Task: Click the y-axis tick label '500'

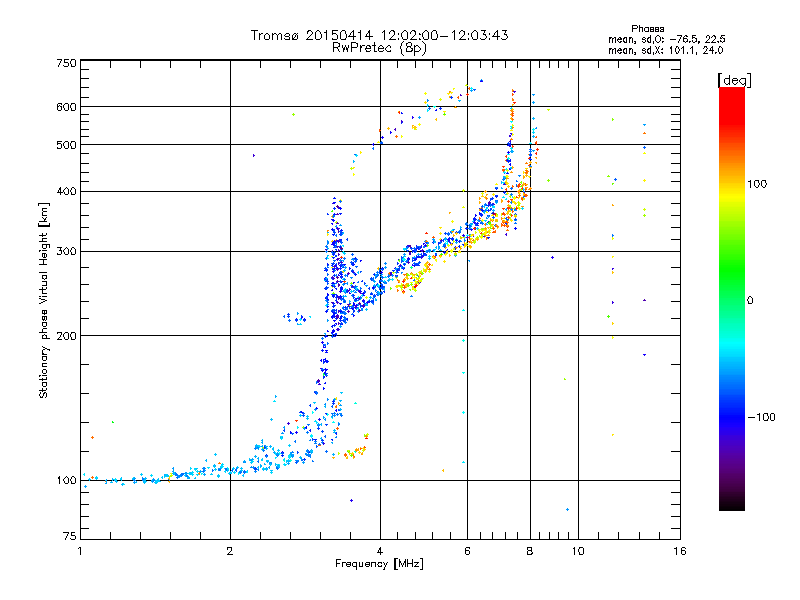Action: coord(66,145)
